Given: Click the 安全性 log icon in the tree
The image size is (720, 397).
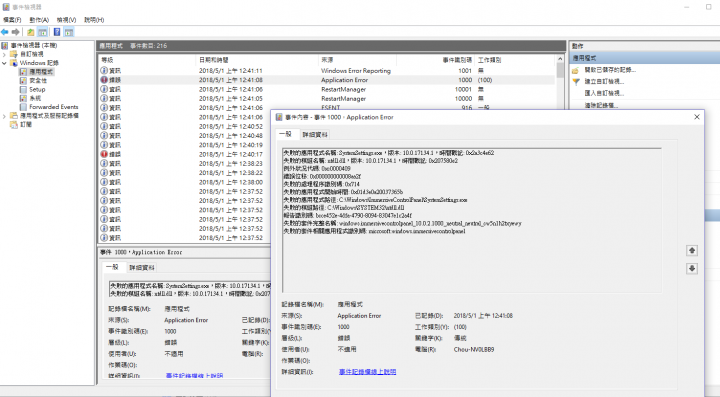Looking at the screenshot, I should (23, 81).
